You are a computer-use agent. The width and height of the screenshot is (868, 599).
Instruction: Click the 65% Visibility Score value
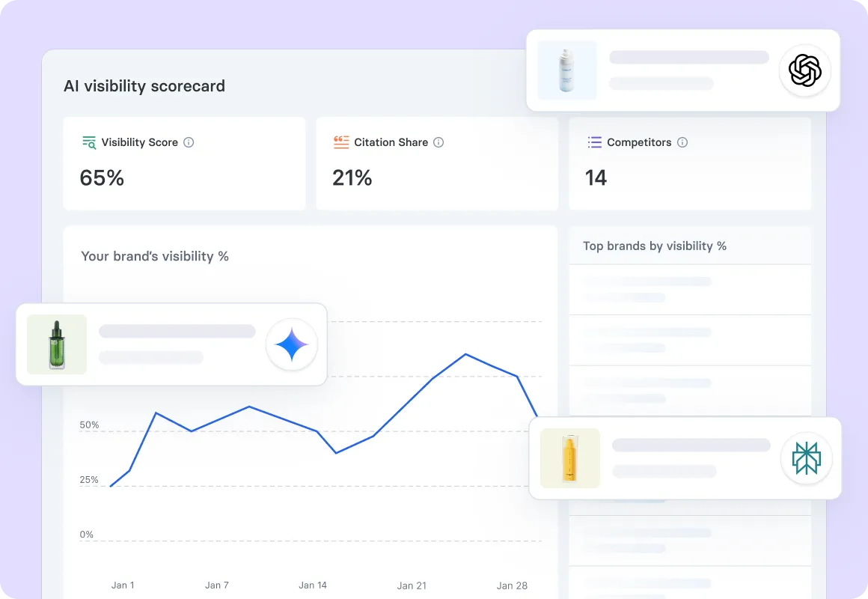tap(102, 177)
